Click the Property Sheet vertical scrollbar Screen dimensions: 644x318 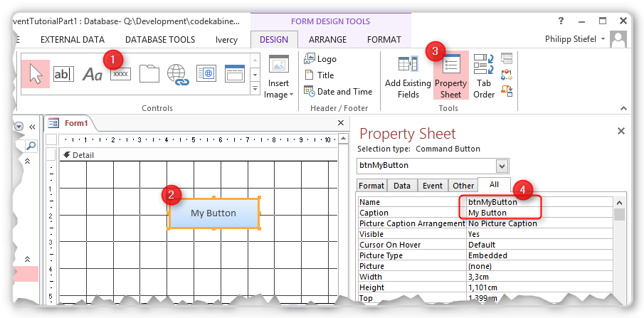[x=619, y=249]
